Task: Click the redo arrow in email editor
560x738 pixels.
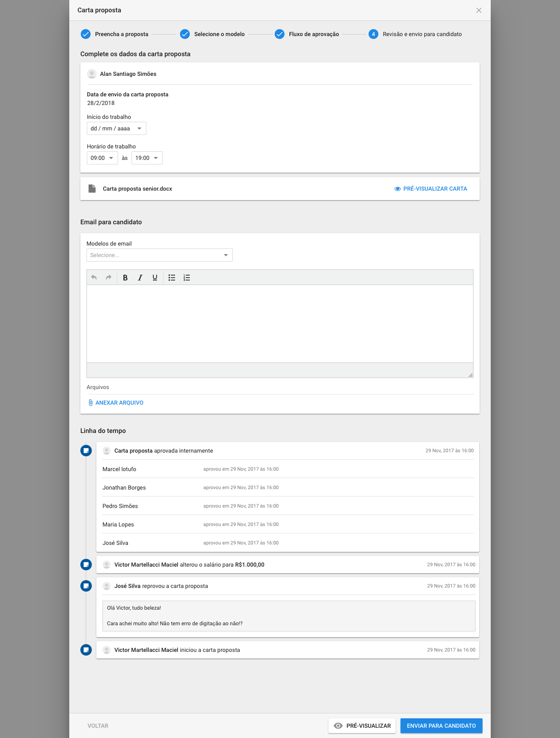Action: [x=109, y=278]
